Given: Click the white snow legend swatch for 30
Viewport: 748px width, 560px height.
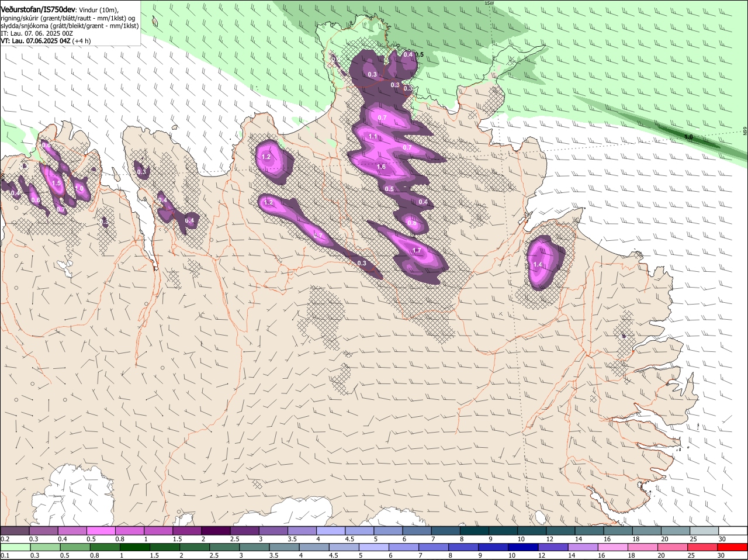Looking at the screenshot, I should 733,531.
